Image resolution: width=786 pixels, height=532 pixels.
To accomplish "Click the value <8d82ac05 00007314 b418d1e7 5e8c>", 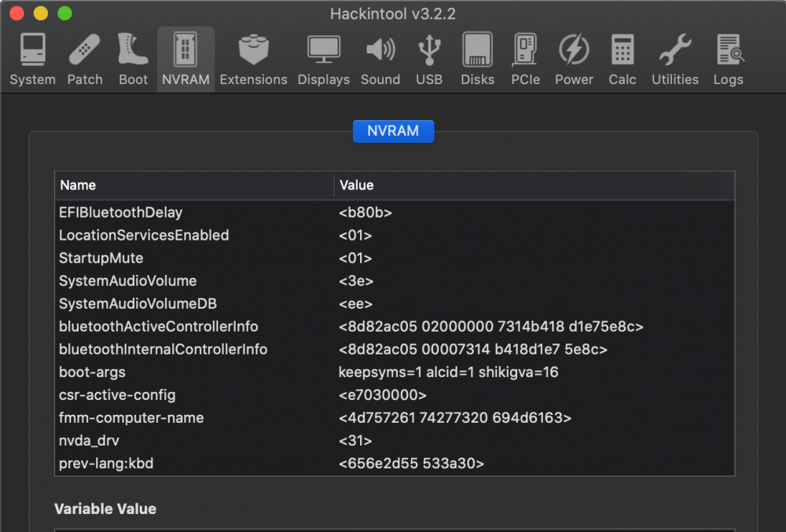I will coord(472,349).
